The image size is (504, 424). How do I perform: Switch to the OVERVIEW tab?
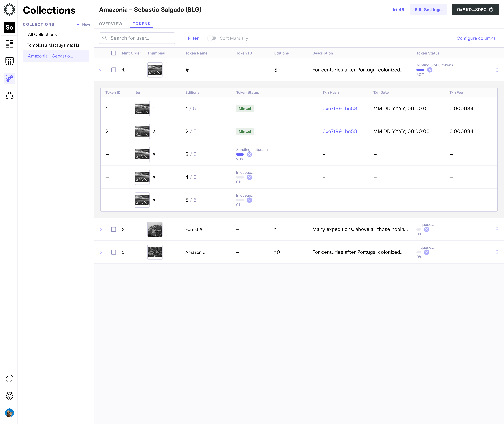pos(111,24)
